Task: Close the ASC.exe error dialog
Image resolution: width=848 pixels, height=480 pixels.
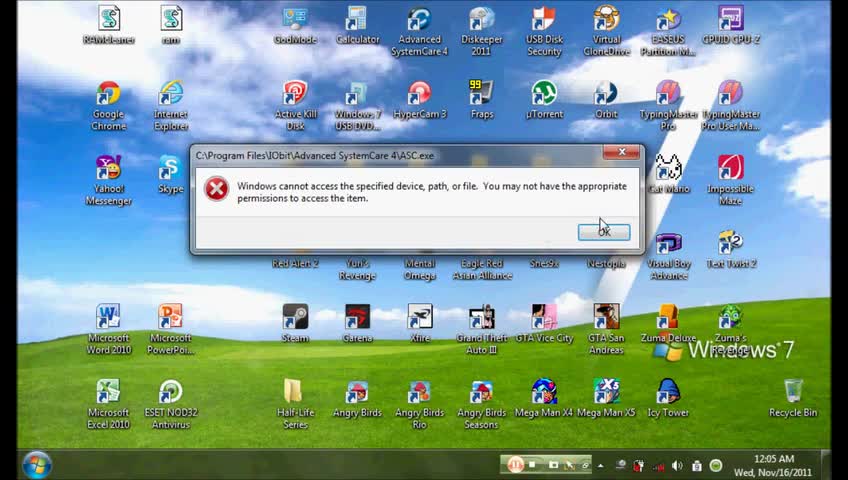Action: pyautogui.click(x=621, y=152)
